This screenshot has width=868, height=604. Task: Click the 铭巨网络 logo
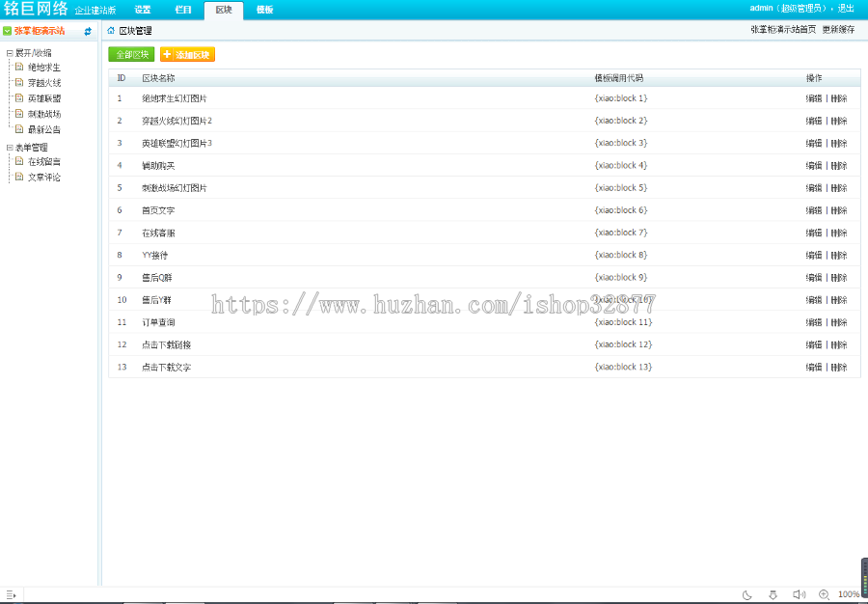pos(36,9)
